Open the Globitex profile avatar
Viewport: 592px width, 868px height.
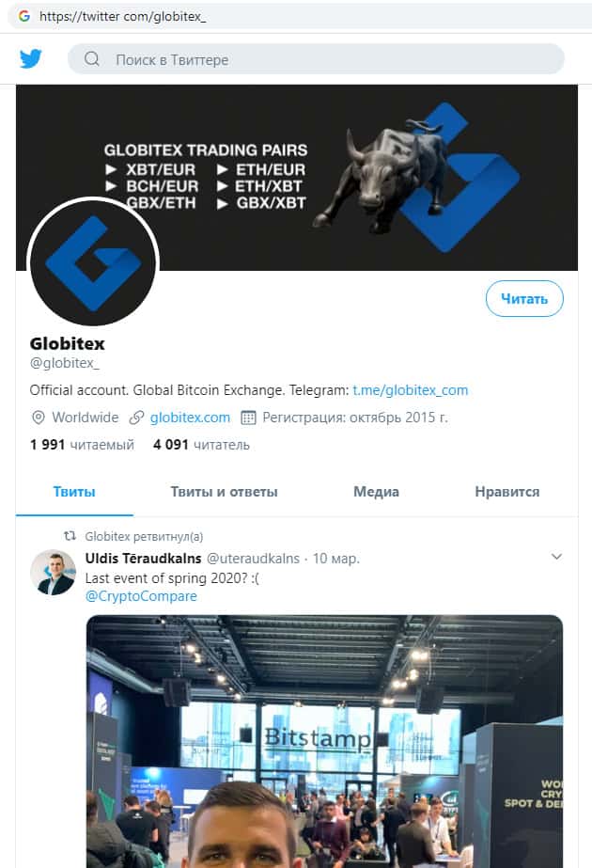(x=93, y=261)
